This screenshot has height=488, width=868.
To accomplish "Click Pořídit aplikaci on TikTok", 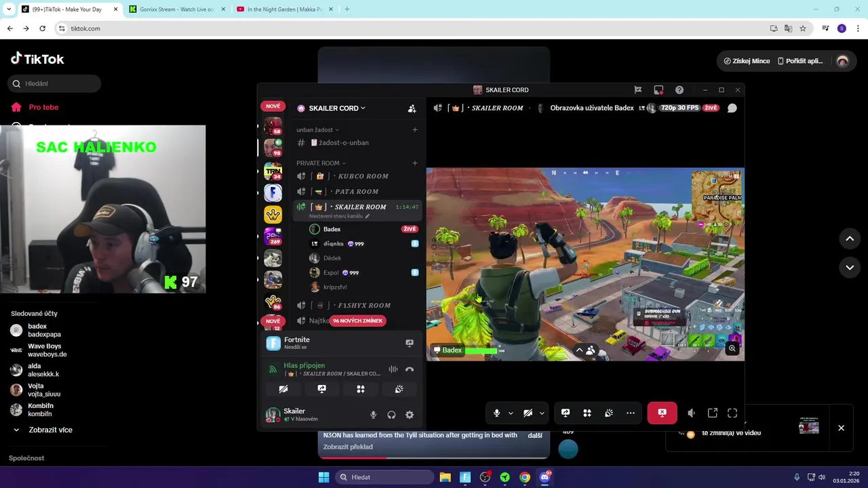I will [800, 61].
